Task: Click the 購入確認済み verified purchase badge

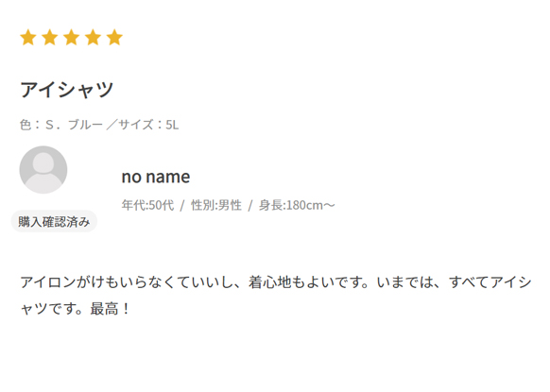Action: [54, 222]
